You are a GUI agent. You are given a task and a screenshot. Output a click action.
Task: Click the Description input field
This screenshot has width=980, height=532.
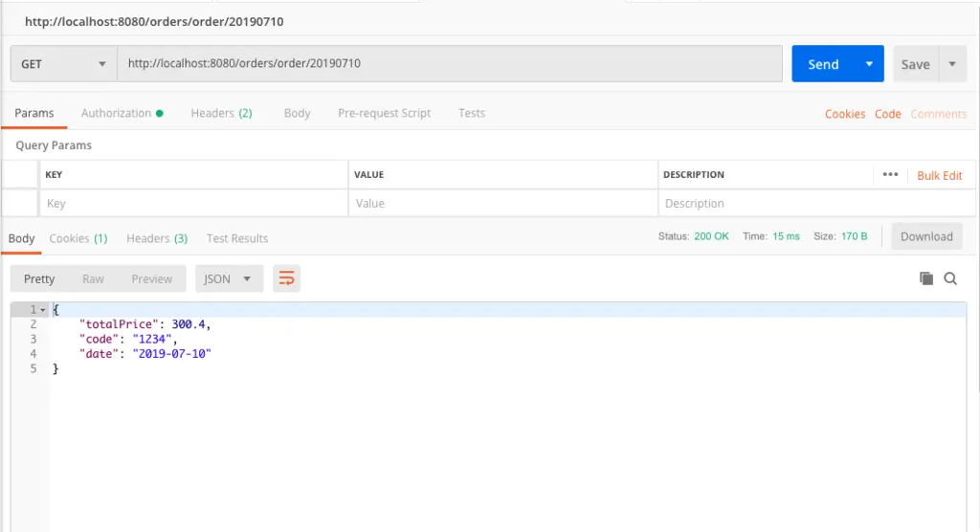(815, 203)
